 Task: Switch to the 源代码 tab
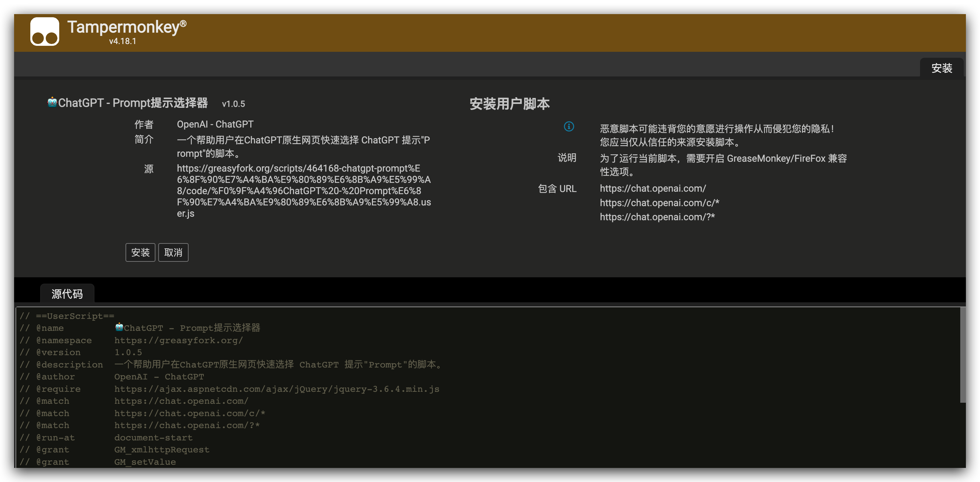pos(67,294)
